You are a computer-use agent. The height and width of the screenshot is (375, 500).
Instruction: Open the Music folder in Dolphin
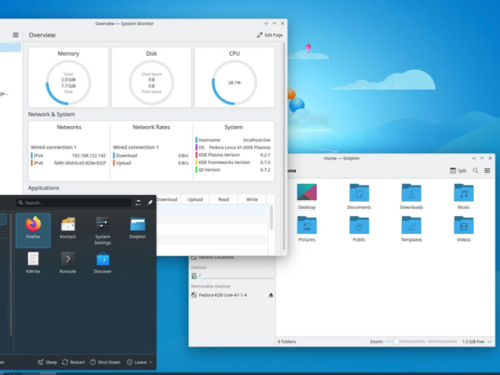pos(464,197)
